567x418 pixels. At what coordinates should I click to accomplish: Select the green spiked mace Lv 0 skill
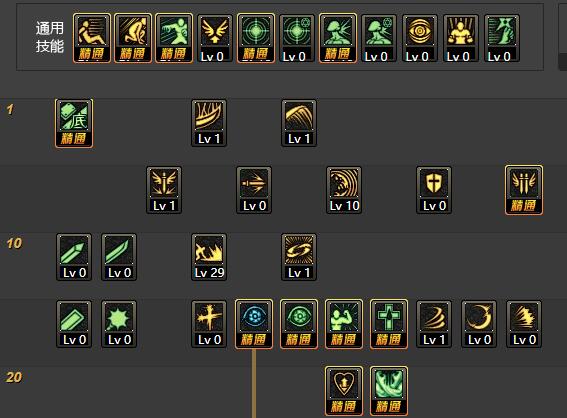(119, 324)
